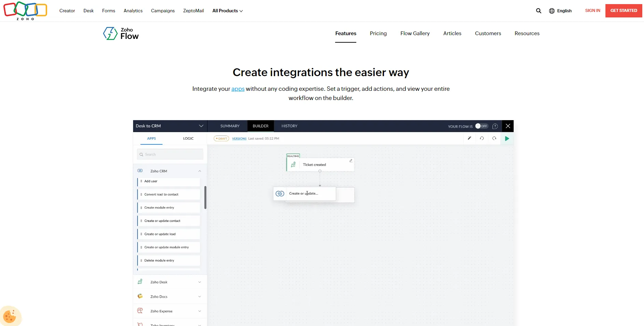Viewport: 644px width, 326px height.
Task: Select the Create module entry action
Action: [x=169, y=208]
